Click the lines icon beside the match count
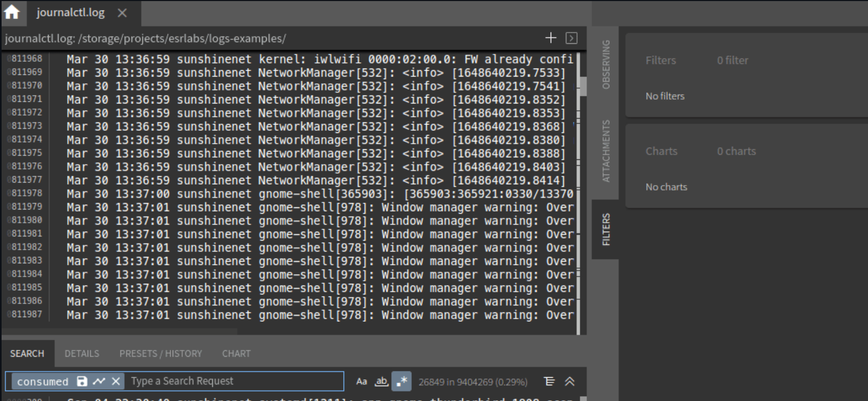 click(549, 381)
